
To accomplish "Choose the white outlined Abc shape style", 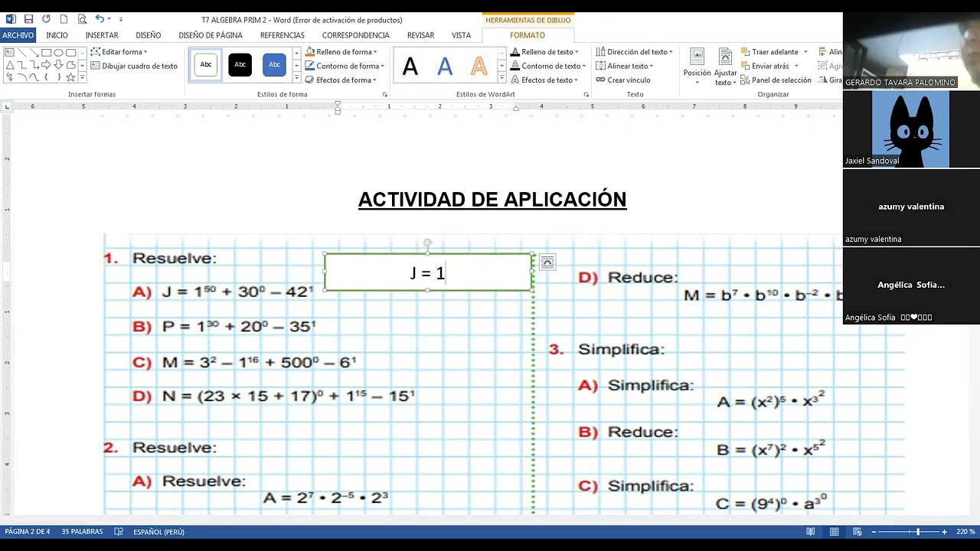I will pos(205,65).
